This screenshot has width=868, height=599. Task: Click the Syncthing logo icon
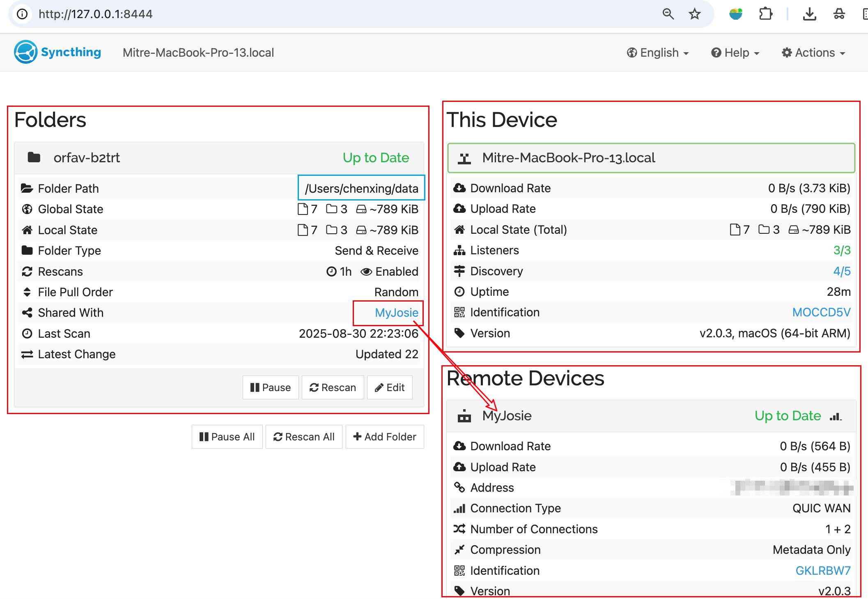[25, 52]
